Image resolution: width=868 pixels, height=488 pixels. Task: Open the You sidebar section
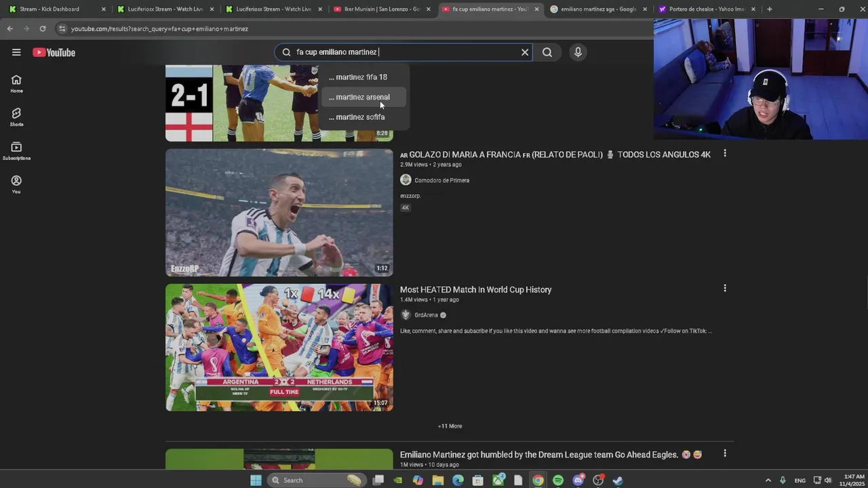click(x=16, y=184)
